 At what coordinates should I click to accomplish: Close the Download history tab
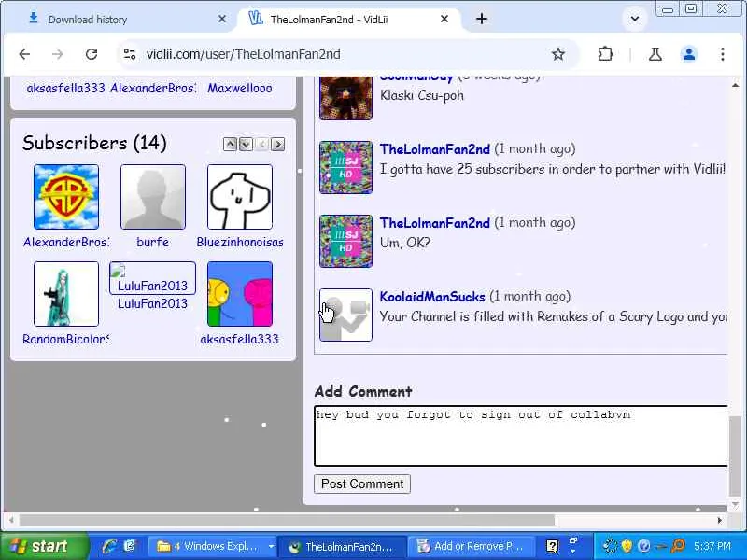222,19
